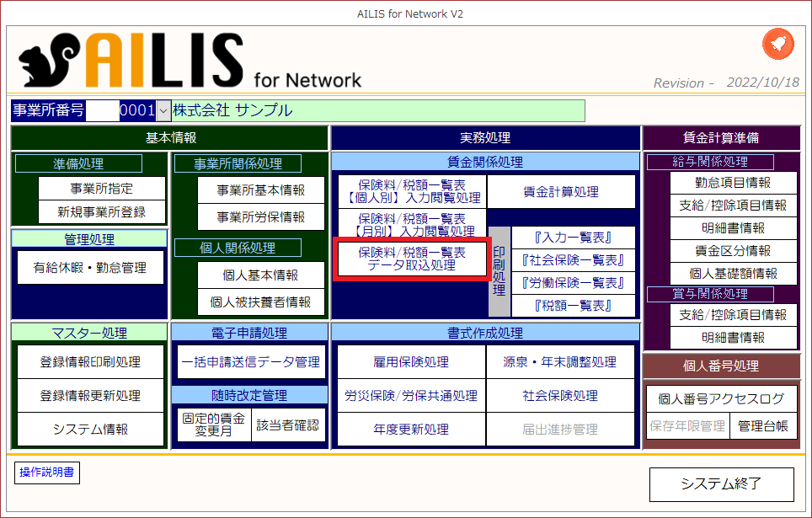Click システム終了 to exit

(x=720, y=483)
